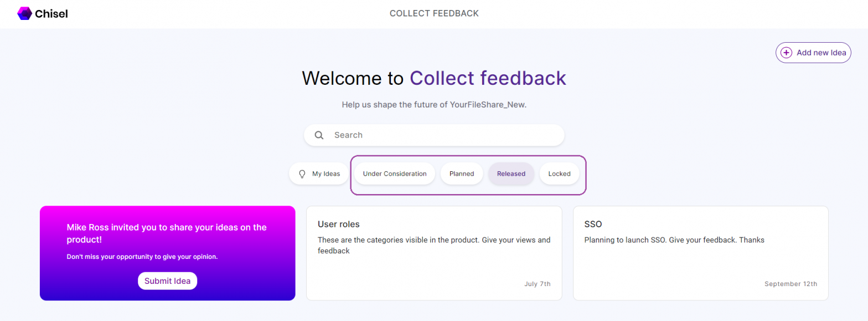Click the July 7th date on User roles
Image resolution: width=868 pixels, height=321 pixels.
pos(538,283)
